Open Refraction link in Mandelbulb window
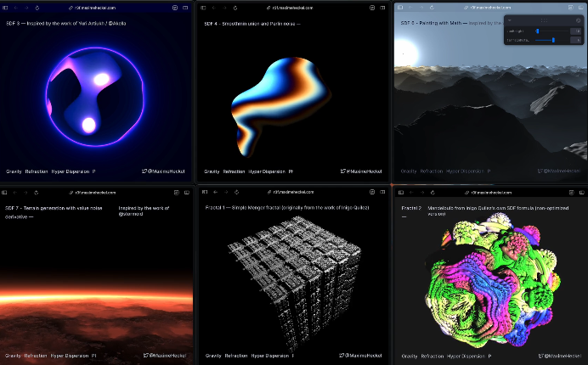Image resolution: width=588 pixels, height=365 pixels. (433, 357)
